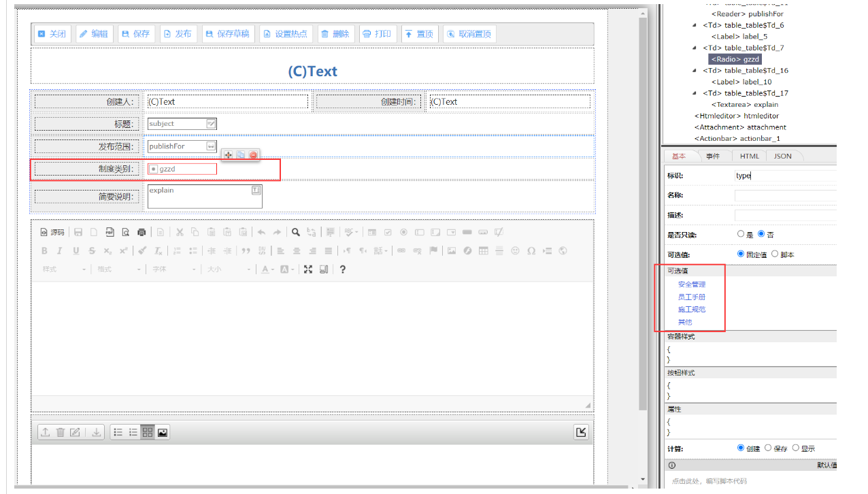Toggle Strikethrough formatting in editor
Screen dimensions: 868x494
coord(92,250)
